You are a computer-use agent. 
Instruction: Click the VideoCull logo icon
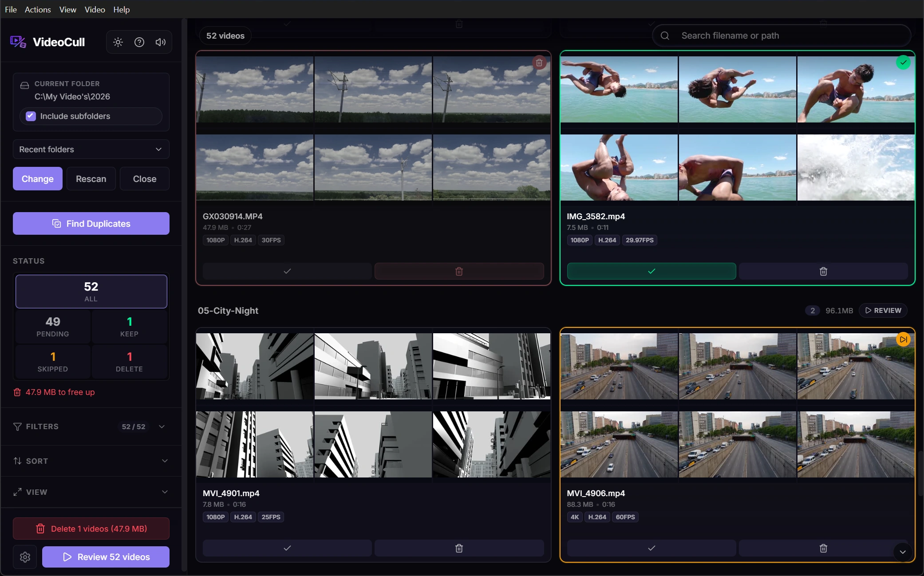(x=18, y=42)
